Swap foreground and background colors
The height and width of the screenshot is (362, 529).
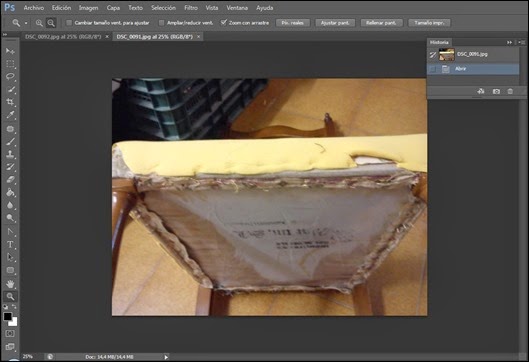(x=14, y=307)
